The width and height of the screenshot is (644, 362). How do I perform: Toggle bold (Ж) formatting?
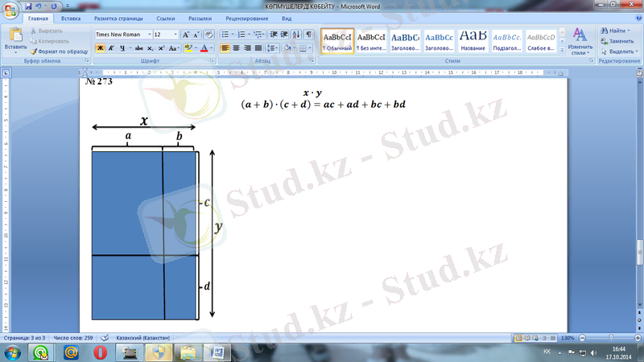[100, 48]
